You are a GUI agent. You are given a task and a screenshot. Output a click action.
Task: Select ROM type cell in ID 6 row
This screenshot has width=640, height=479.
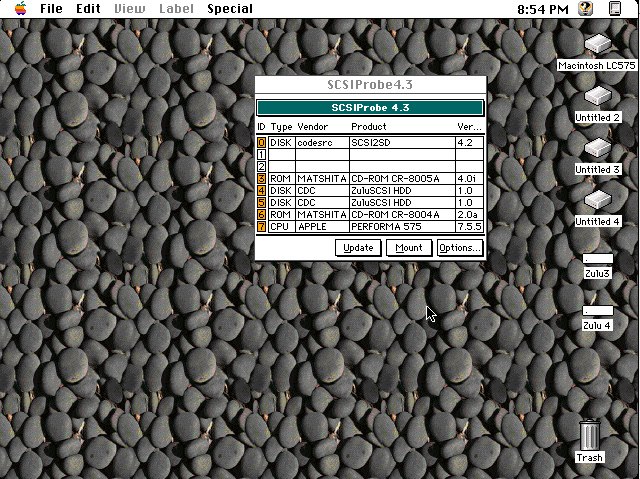click(x=282, y=214)
